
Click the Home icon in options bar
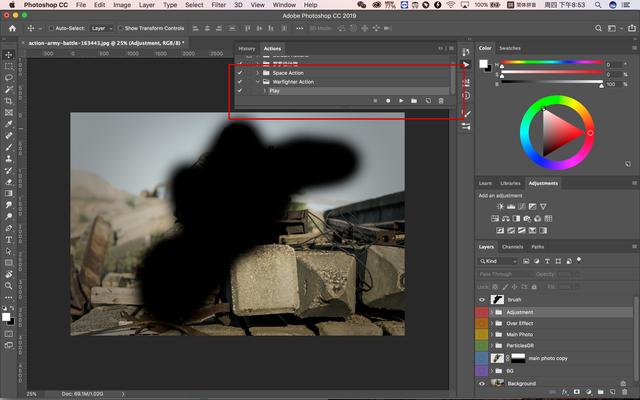[x=12, y=28]
